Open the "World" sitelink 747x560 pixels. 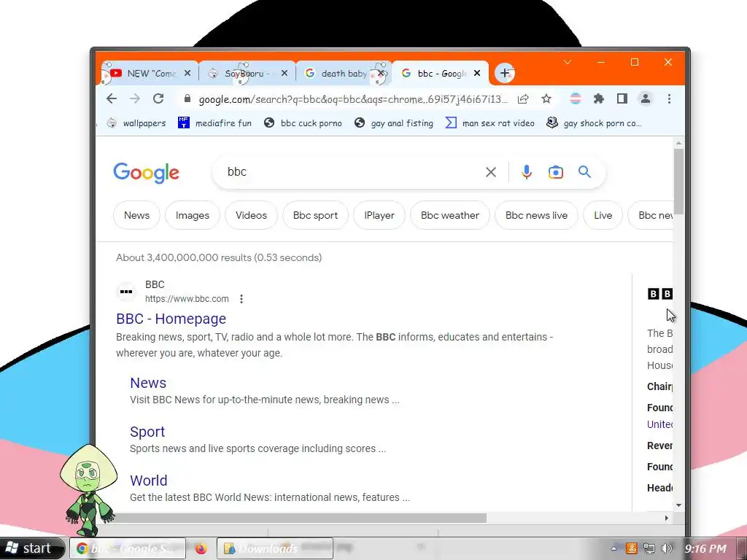point(149,481)
